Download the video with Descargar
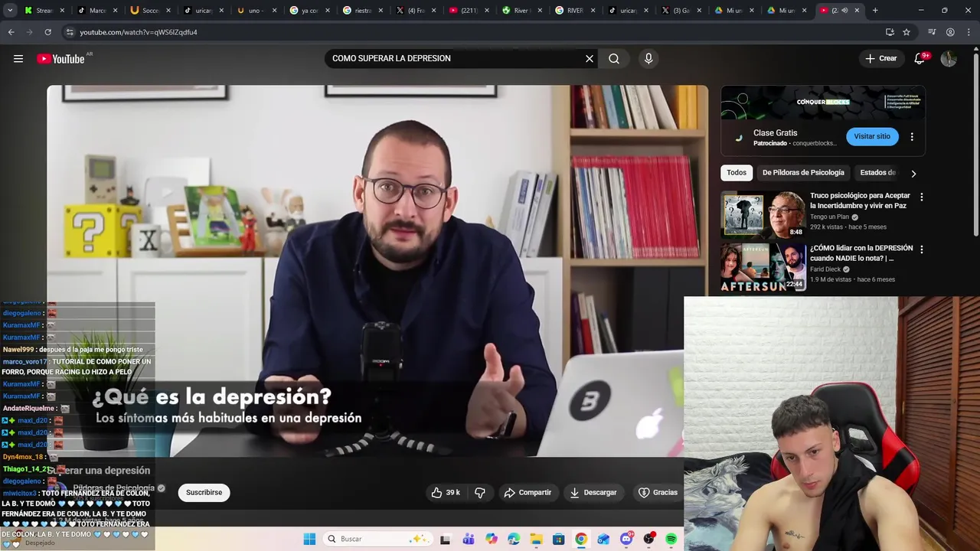This screenshot has height=551, width=980. tap(593, 492)
